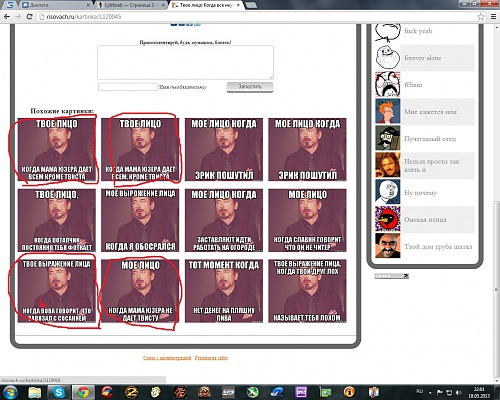This screenshot has width=500, height=400.
Task: Open the "Твое лицо, когда Поталчик постоянно тебя фоткает" meme
Action: point(57,220)
